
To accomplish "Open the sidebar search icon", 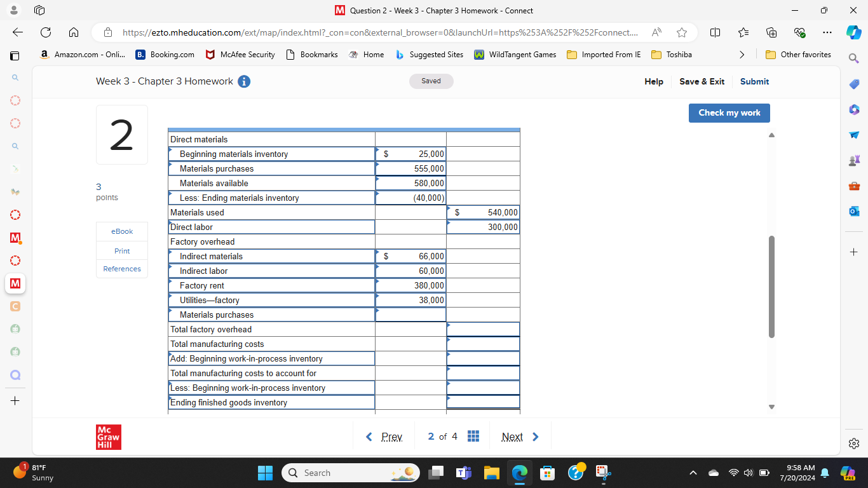I will [853, 58].
